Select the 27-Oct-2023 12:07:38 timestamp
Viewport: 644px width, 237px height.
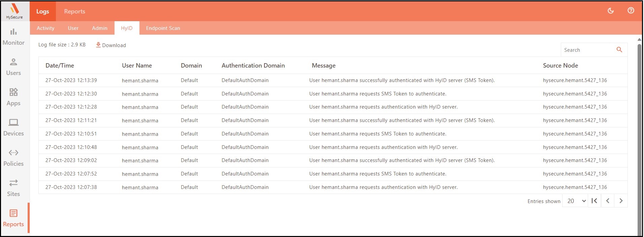[x=71, y=187]
